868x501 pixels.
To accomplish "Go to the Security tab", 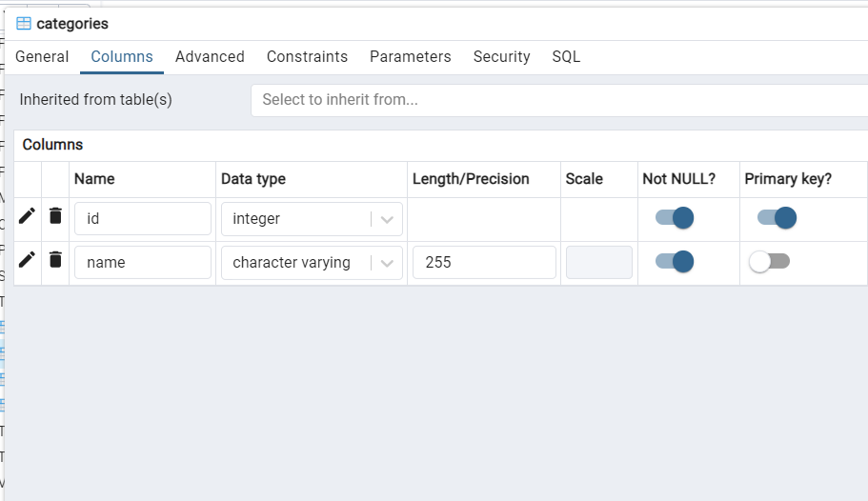I will pos(501,57).
